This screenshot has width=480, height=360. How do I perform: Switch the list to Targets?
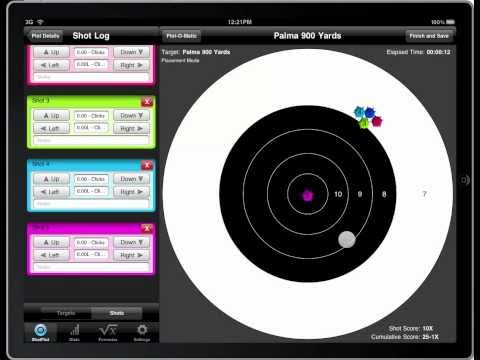pos(66,313)
